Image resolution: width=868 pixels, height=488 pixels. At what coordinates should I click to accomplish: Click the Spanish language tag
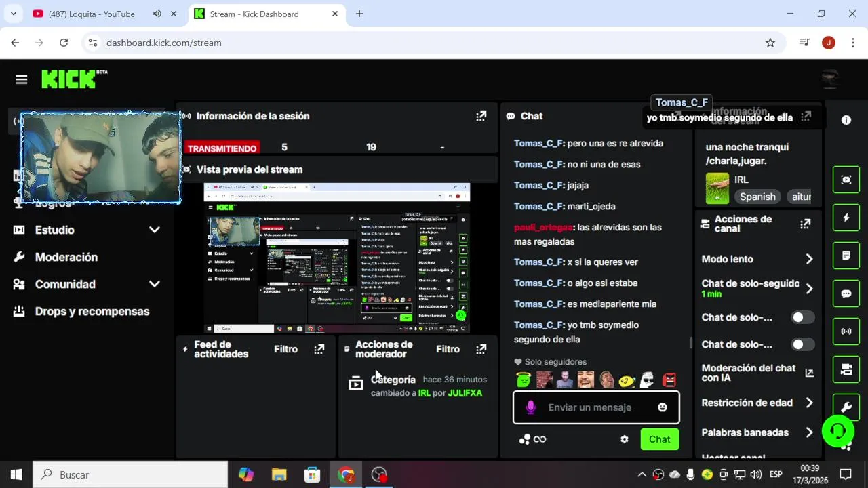(757, 197)
